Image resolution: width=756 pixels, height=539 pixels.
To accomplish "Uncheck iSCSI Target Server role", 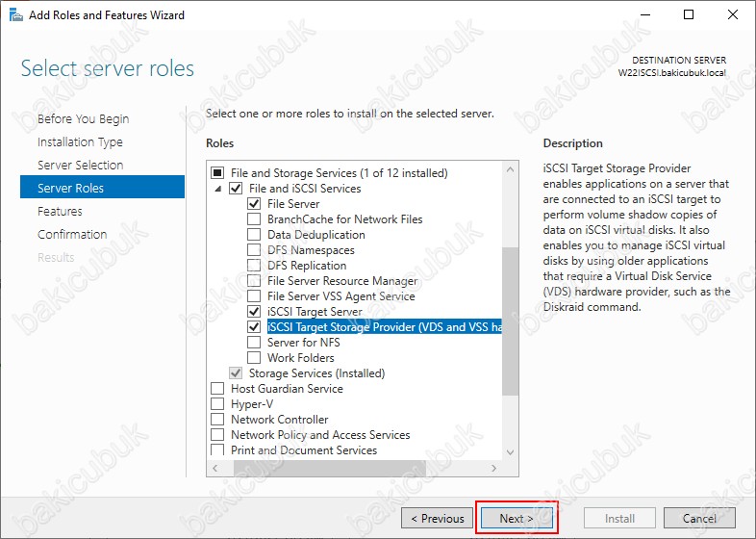I will [x=254, y=312].
